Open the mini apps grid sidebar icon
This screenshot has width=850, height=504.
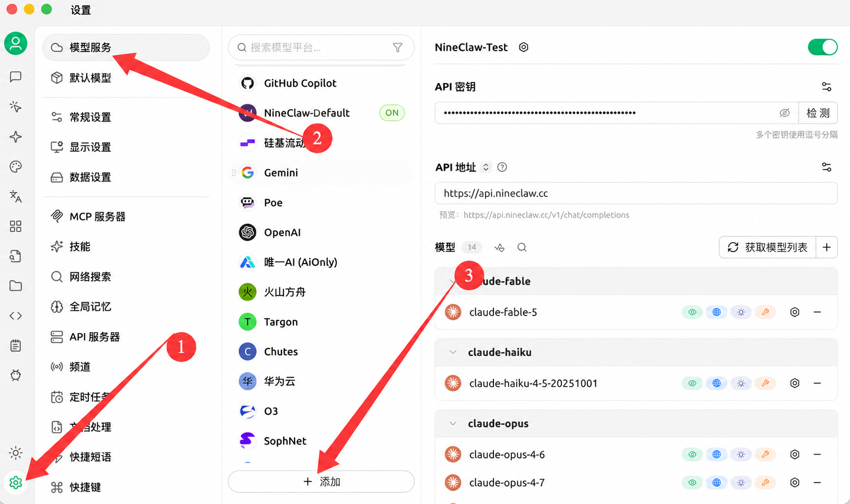16,226
